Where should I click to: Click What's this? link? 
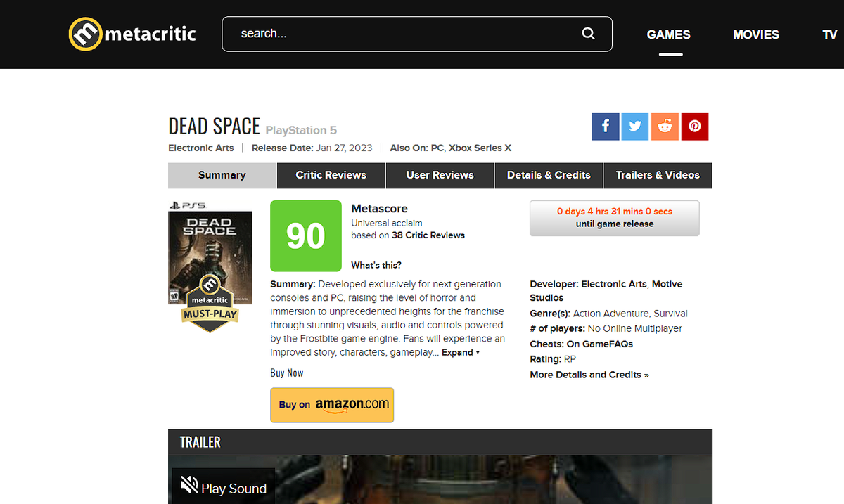pos(376,265)
